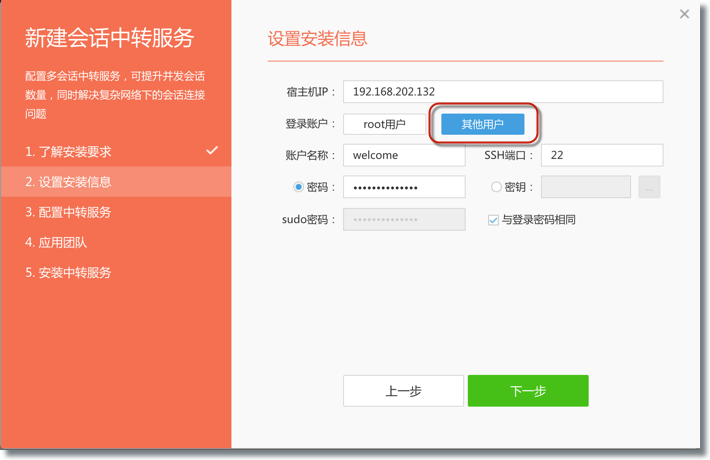Select the 密钥 radio button

pyautogui.click(x=496, y=187)
